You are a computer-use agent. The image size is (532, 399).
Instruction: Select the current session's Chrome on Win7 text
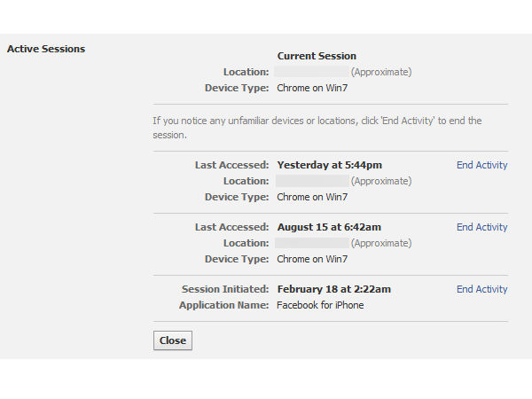(312, 88)
